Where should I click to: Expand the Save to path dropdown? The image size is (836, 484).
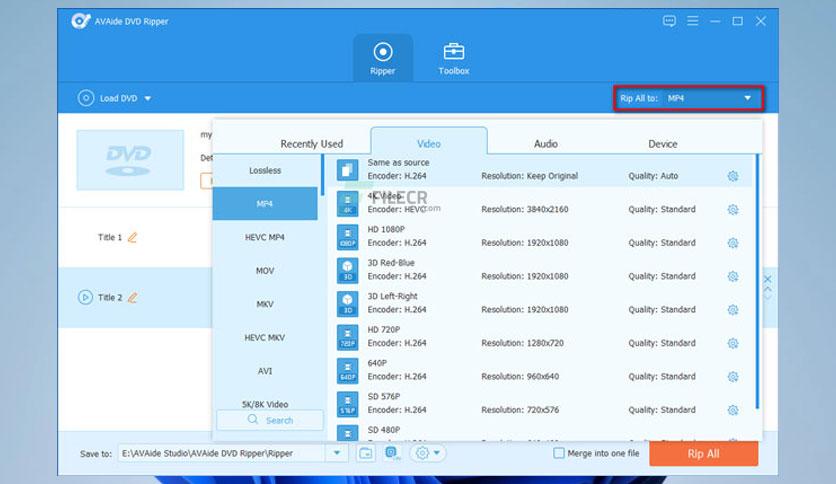337,453
